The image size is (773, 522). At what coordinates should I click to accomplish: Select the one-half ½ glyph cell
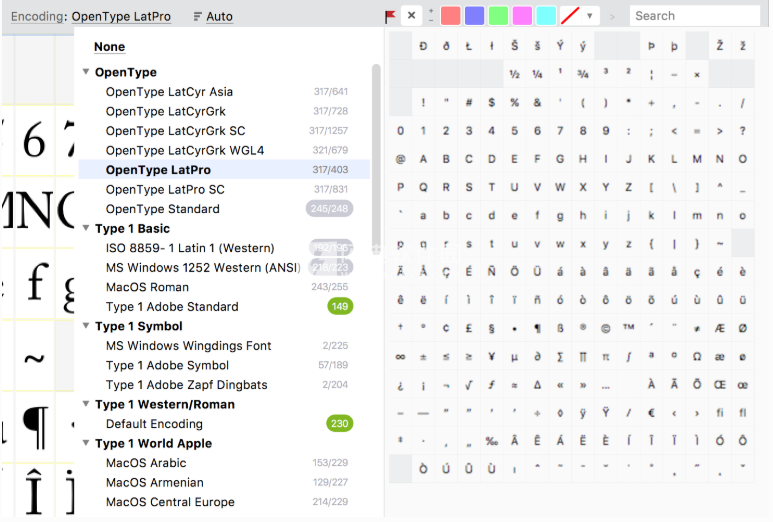click(x=514, y=74)
